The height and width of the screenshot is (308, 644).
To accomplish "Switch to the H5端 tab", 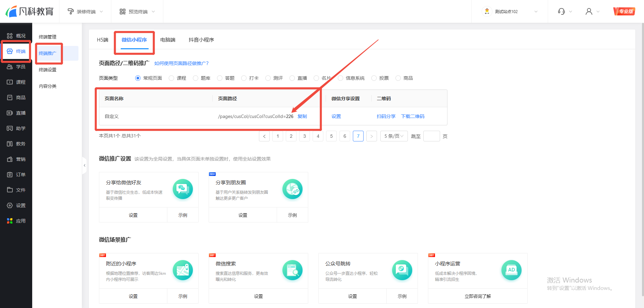I will pyautogui.click(x=103, y=40).
